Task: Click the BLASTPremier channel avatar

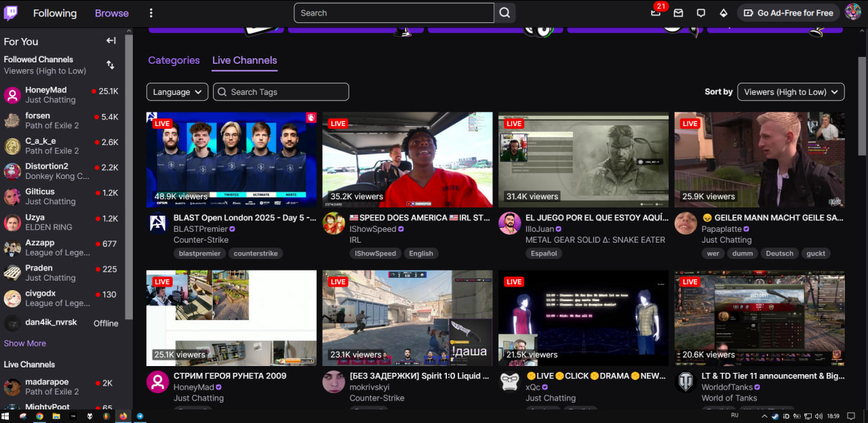Action: click(157, 224)
